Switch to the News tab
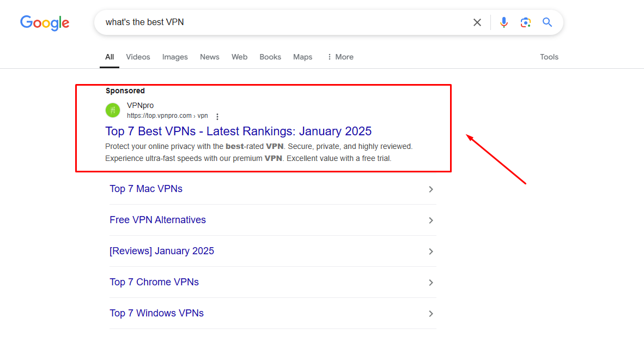 tap(209, 57)
